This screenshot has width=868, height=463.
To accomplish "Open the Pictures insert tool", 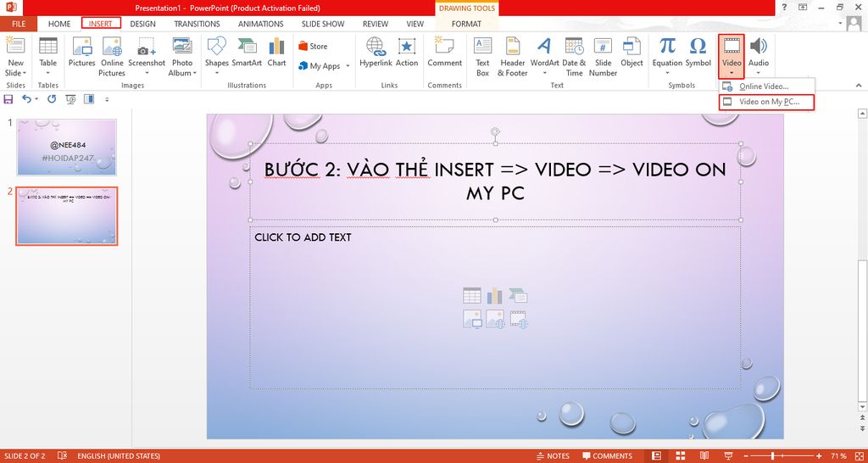I will (82, 53).
